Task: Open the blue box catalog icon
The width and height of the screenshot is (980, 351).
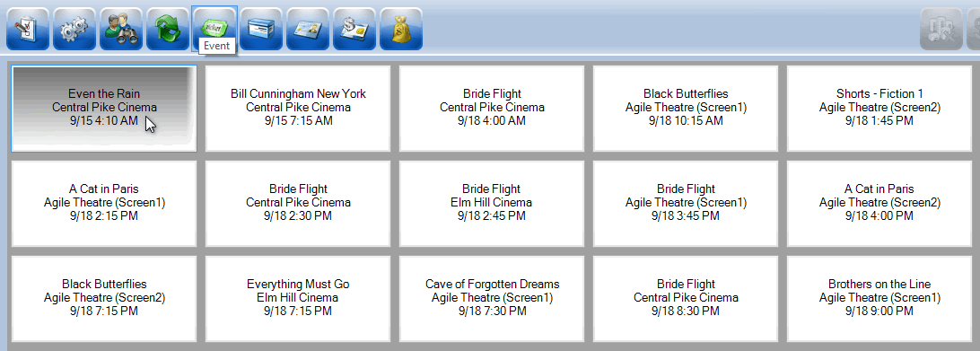Action: 261,29
